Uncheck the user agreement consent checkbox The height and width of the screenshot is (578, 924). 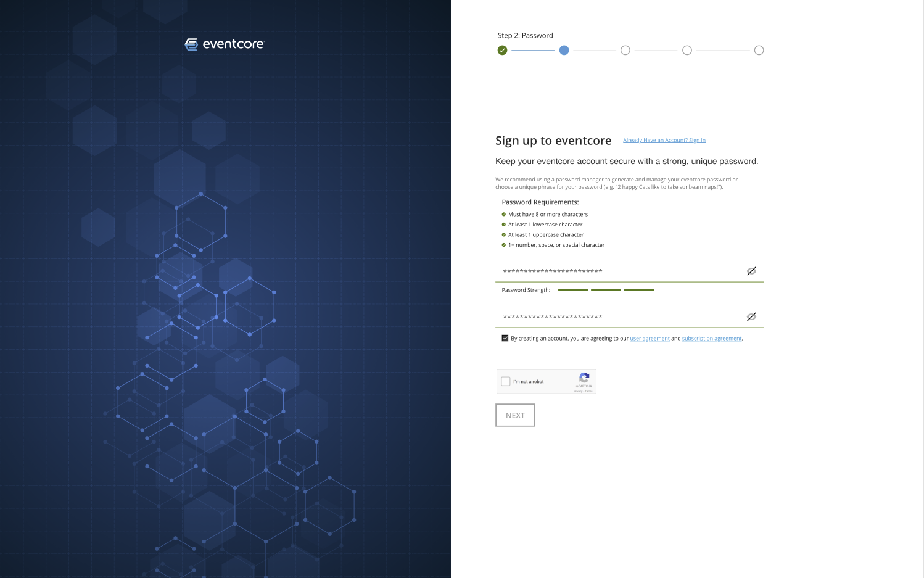(x=505, y=338)
